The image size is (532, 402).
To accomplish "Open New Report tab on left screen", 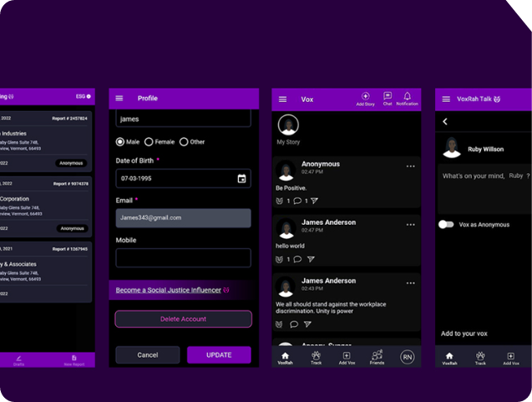I will click(74, 360).
